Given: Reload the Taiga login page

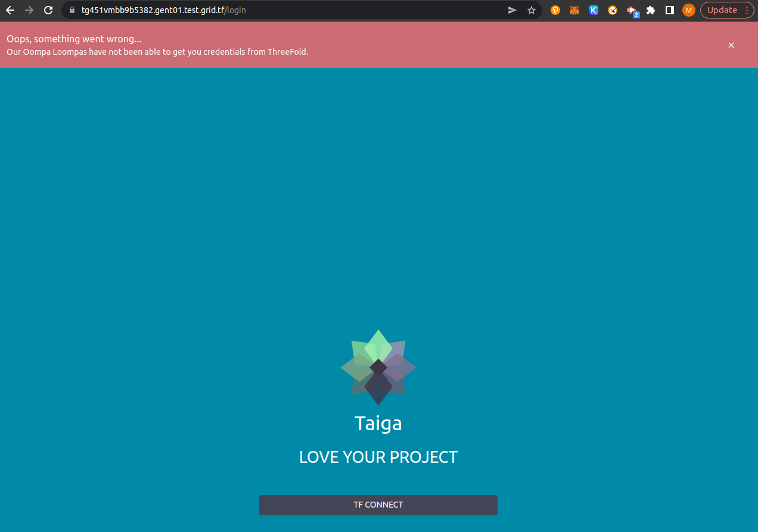Looking at the screenshot, I should coord(47,10).
